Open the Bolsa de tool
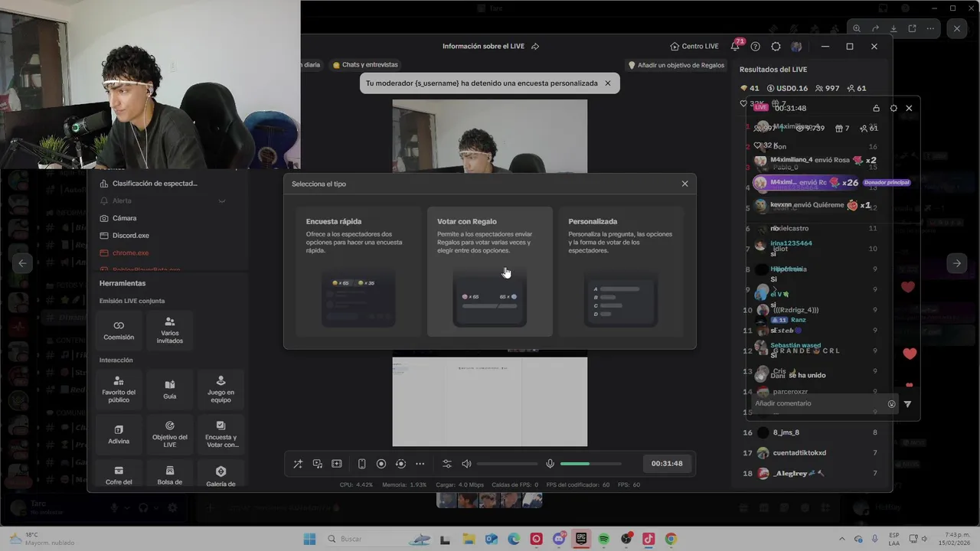The height and width of the screenshot is (551, 980). point(170,474)
